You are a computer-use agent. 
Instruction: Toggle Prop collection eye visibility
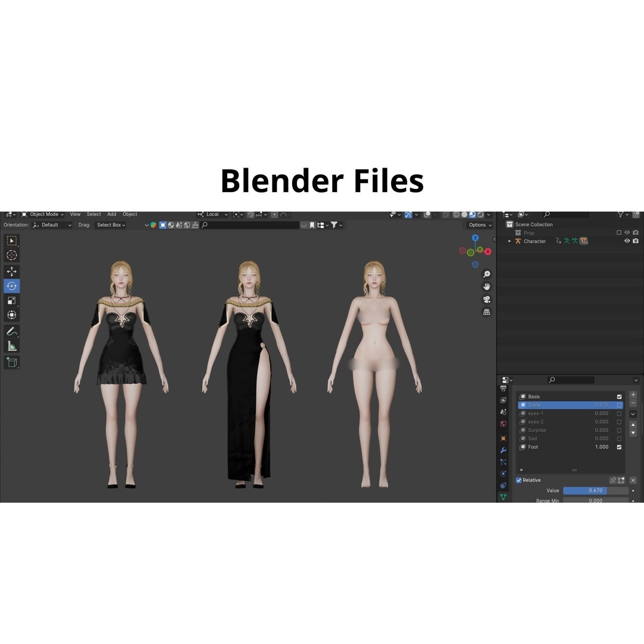(x=627, y=233)
